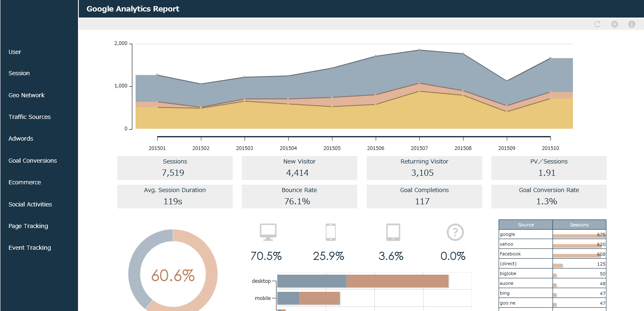
Task: Click the 201507 peak point on chart
Action: pos(419,50)
